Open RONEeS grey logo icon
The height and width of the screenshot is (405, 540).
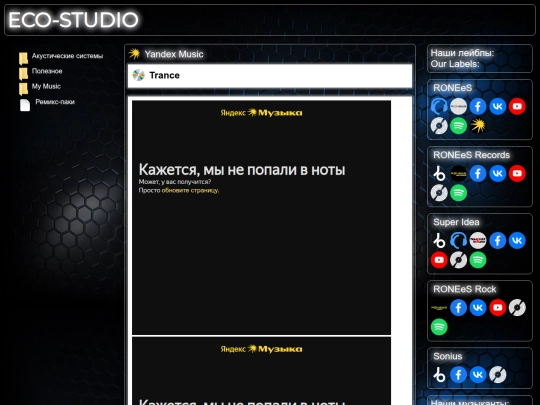[458, 106]
